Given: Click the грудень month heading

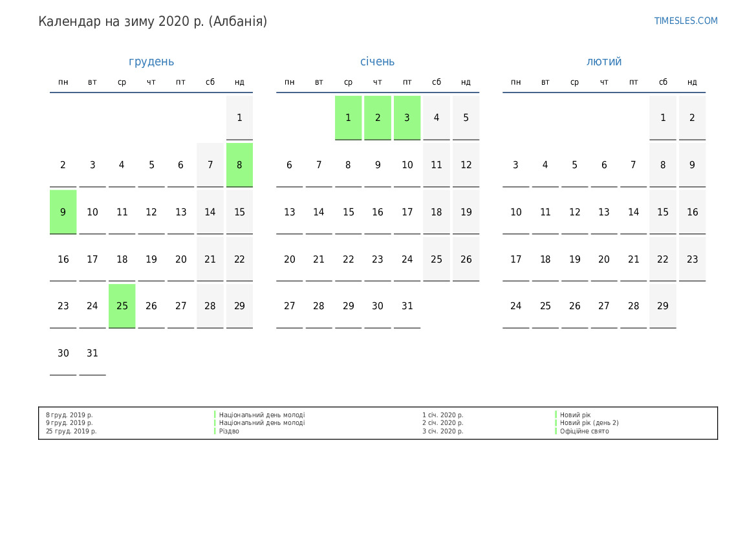Looking at the screenshot, I should [151, 61].
